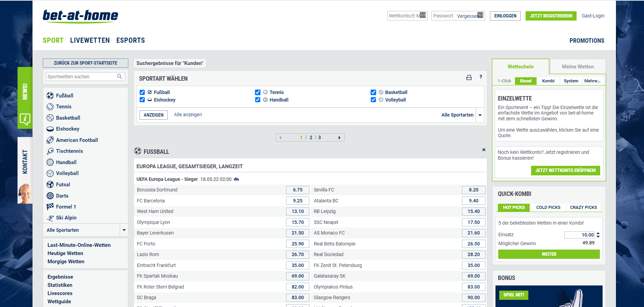Uncheck the Eishockey sport filter checkbox
The height and width of the screenshot is (307, 644).
click(x=142, y=100)
